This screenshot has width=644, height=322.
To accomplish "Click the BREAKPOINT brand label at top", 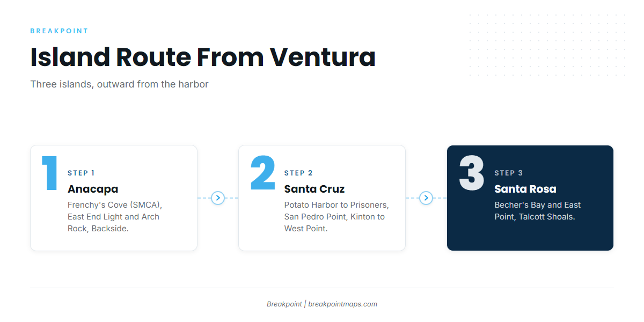I will pyautogui.click(x=59, y=31).
